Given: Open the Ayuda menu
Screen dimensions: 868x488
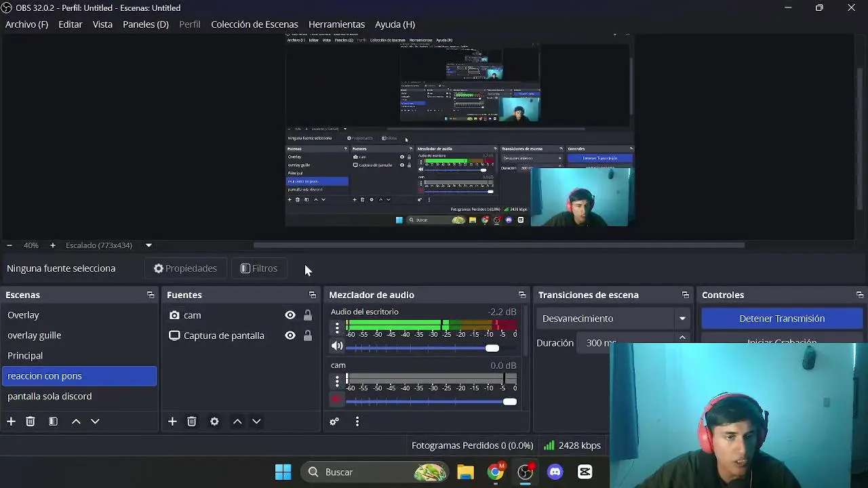Looking at the screenshot, I should (x=395, y=24).
